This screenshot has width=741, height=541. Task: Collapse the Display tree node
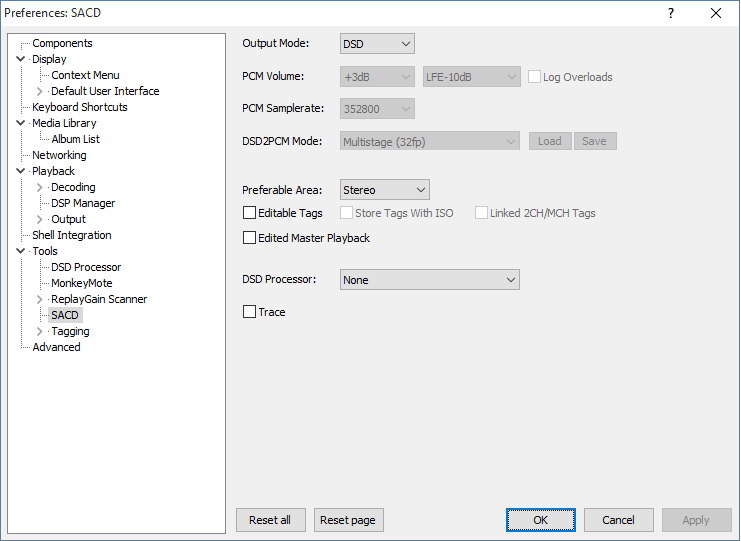(21, 59)
